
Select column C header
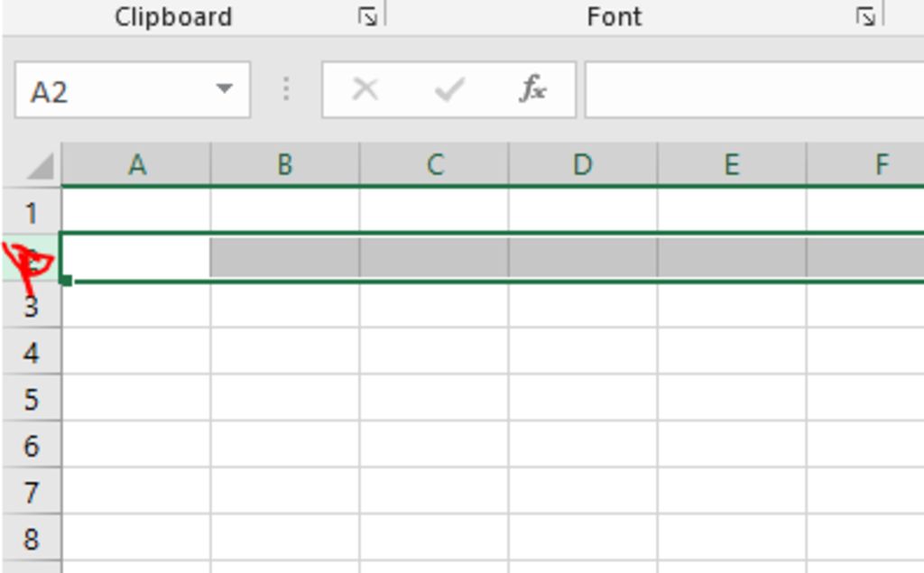coord(434,164)
